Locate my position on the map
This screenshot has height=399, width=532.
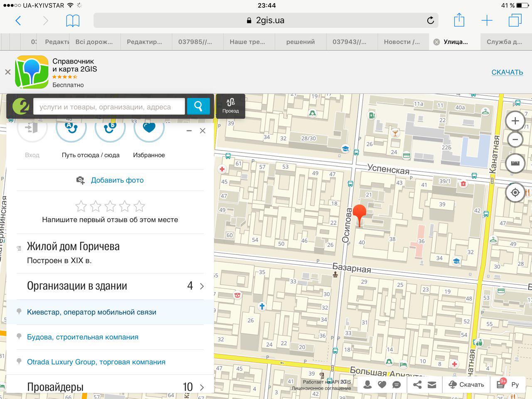coord(515,193)
